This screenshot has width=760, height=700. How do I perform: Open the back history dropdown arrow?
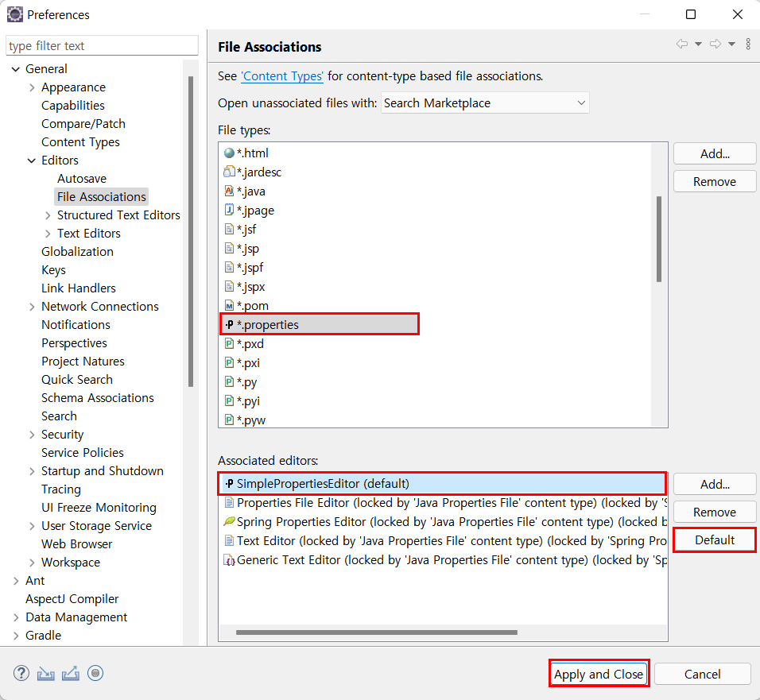click(699, 44)
